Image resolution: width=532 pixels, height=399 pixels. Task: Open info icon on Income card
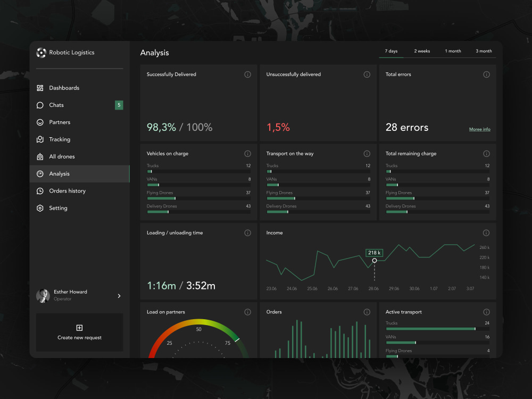486,233
